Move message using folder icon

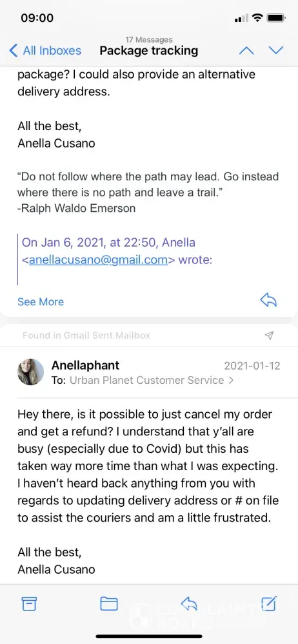pos(109,603)
